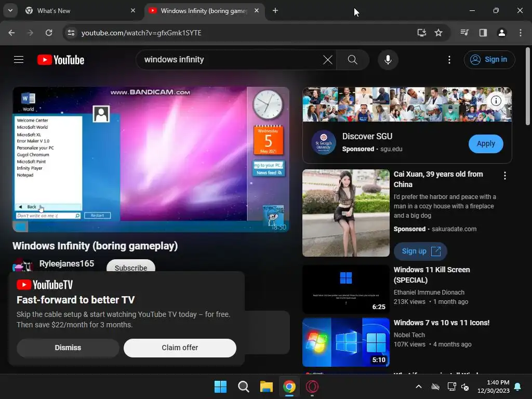Open Chrome profile icon
Image resolution: width=532 pixels, height=399 pixels.
(x=502, y=33)
